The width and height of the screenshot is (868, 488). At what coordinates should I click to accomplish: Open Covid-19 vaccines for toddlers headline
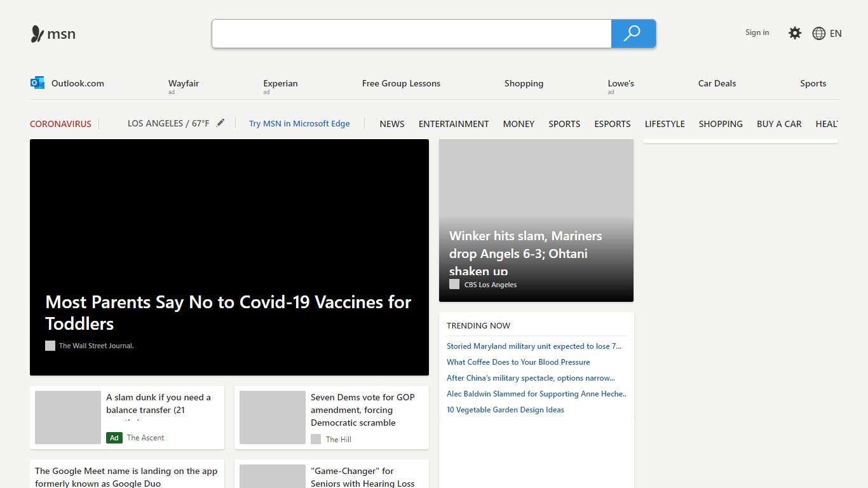[x=228, y=313]
